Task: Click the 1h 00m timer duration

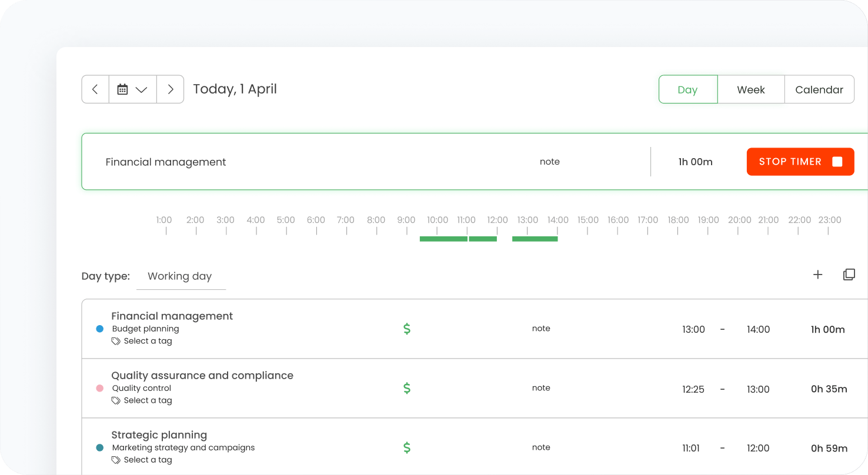Action: coord(696,162)
